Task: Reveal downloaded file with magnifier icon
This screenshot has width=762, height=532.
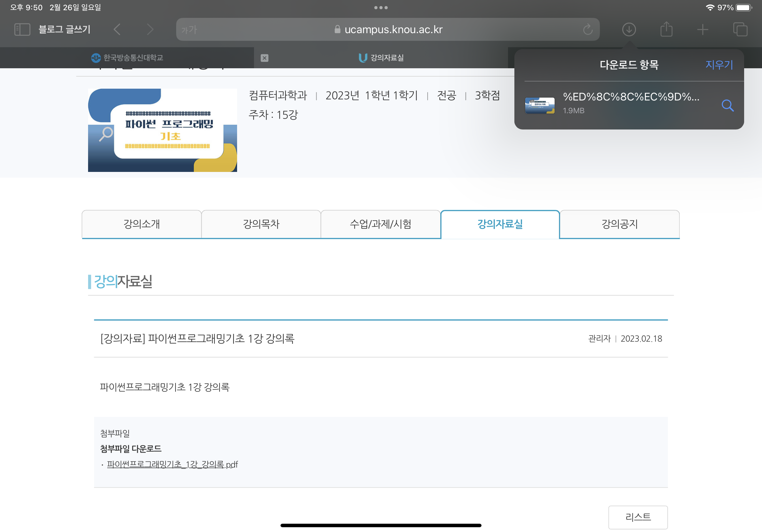Action: tap(727, 106)
